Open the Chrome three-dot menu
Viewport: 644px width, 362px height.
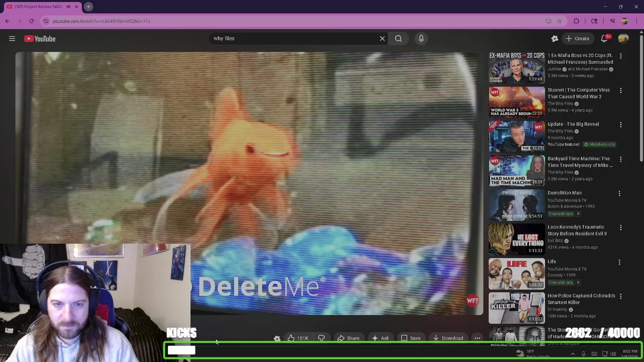[636, 21]
